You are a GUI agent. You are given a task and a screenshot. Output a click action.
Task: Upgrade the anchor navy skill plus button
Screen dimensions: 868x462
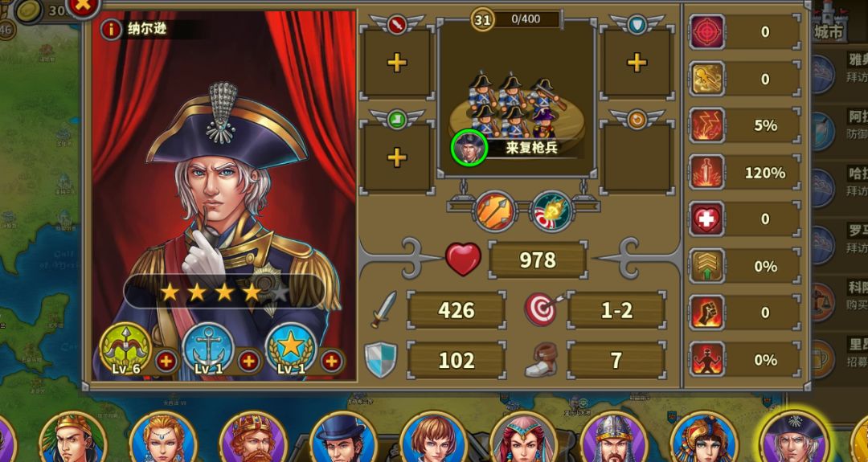[x=249, y=362]
